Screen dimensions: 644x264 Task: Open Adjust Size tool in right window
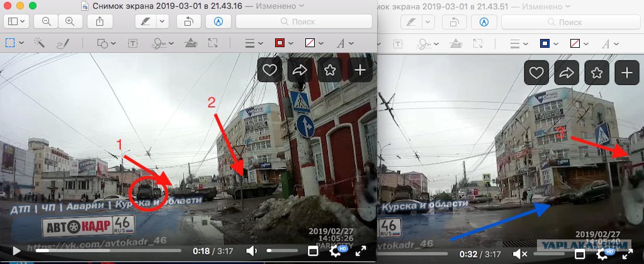point(478,43)
